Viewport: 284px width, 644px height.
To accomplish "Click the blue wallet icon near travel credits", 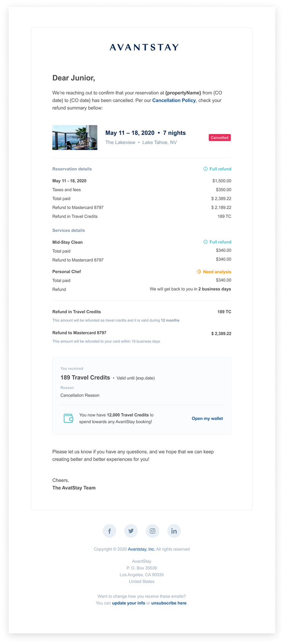I will 68,418.
